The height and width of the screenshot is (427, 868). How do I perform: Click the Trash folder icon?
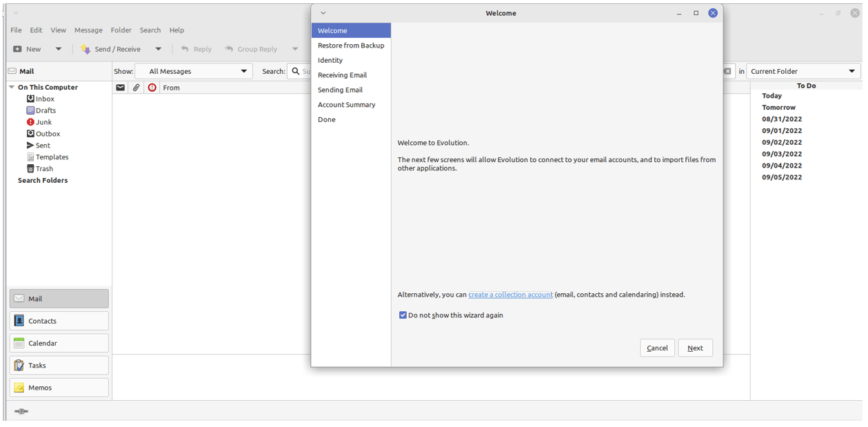pos(30,168)
